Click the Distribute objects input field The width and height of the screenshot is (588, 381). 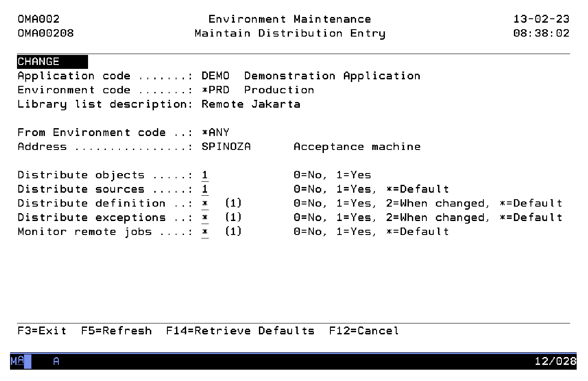(x=205, y=175)
